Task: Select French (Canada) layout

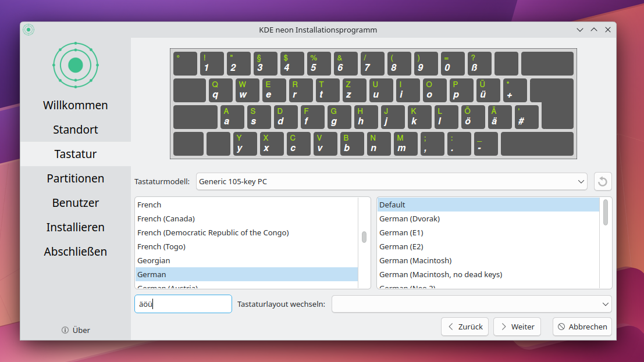Action: click(x=247, y=218)
